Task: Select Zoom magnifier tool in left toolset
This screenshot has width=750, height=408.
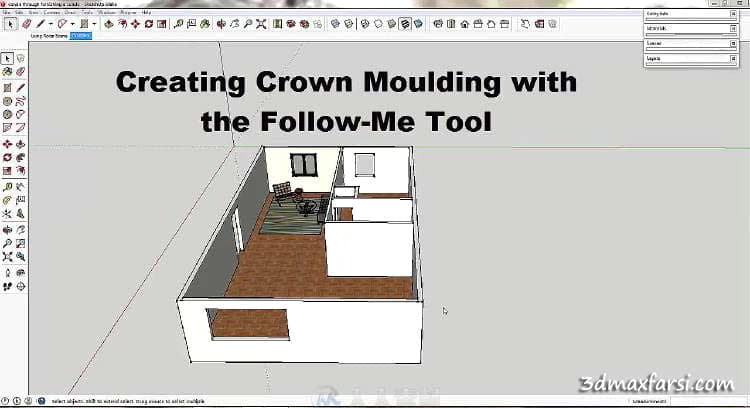Action: [x=7, y=243]
